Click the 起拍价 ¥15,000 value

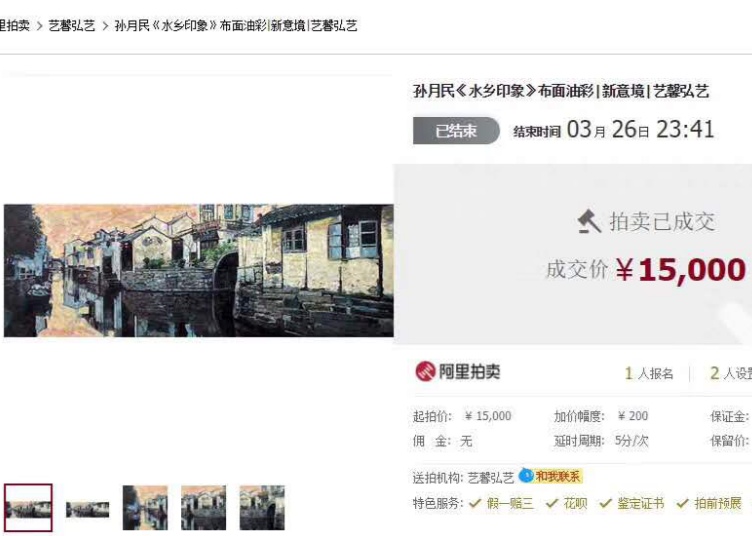(x=488, y=416)
